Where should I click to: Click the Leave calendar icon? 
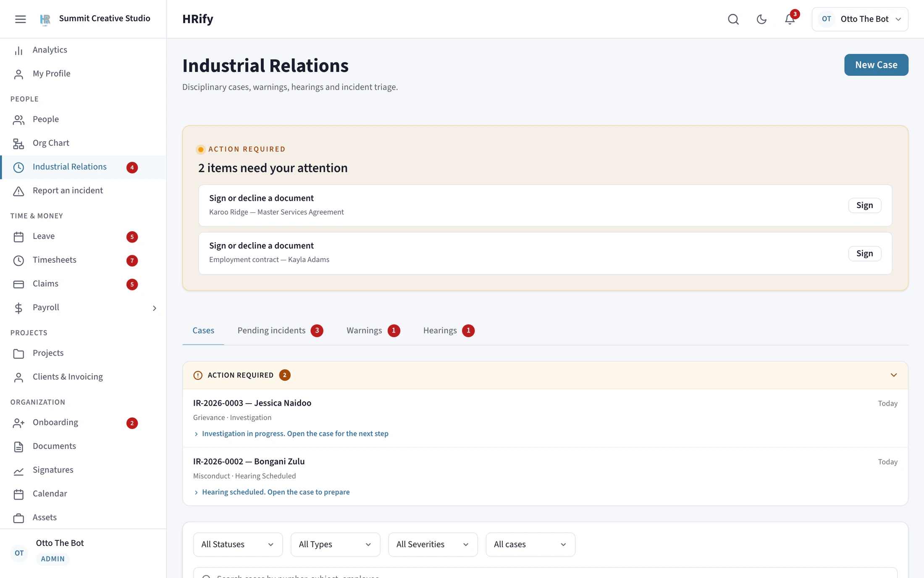(18, 237)
